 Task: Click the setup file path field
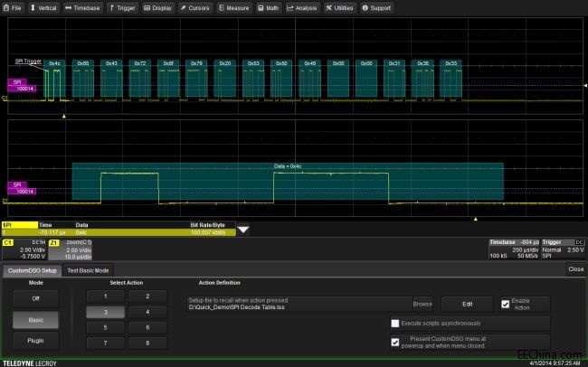(x=299, y=304)
